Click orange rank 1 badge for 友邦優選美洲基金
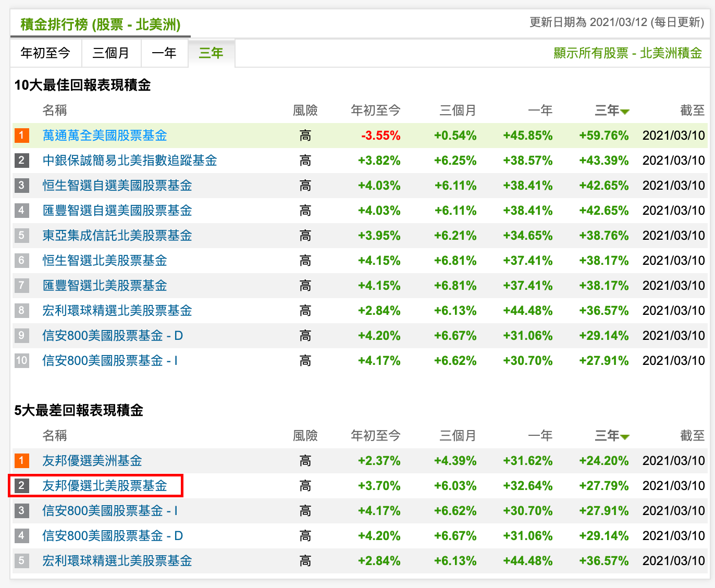Image resolution: width=715 pixels, height=588 pixels. 22,461
